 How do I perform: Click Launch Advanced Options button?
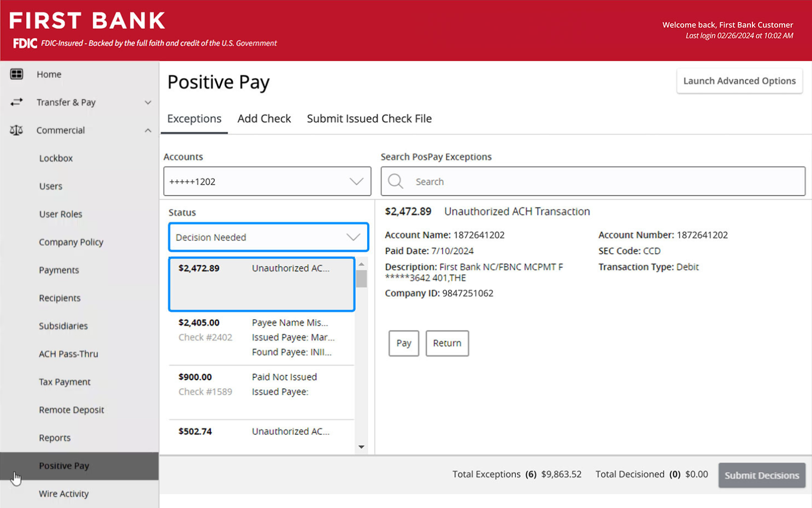click(739, 81)
